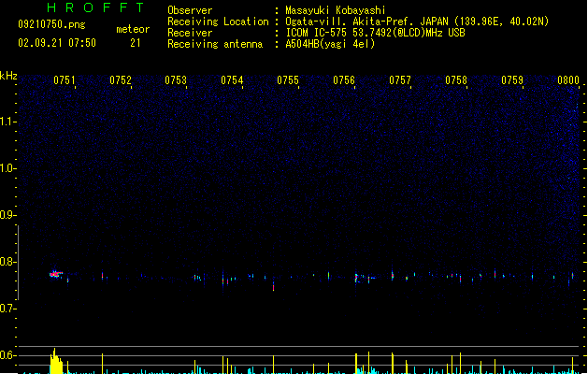Image resolution: width=588 pixels, height=374 pixels.
Task: Click the 0752 time marker
Action: [x=121, y=80]
